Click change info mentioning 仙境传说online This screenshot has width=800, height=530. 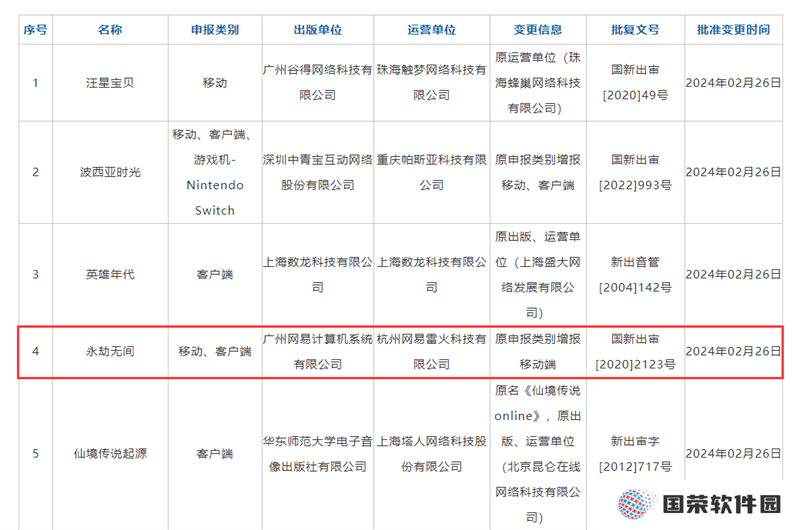pyautogui.click(x=538, y=453)
